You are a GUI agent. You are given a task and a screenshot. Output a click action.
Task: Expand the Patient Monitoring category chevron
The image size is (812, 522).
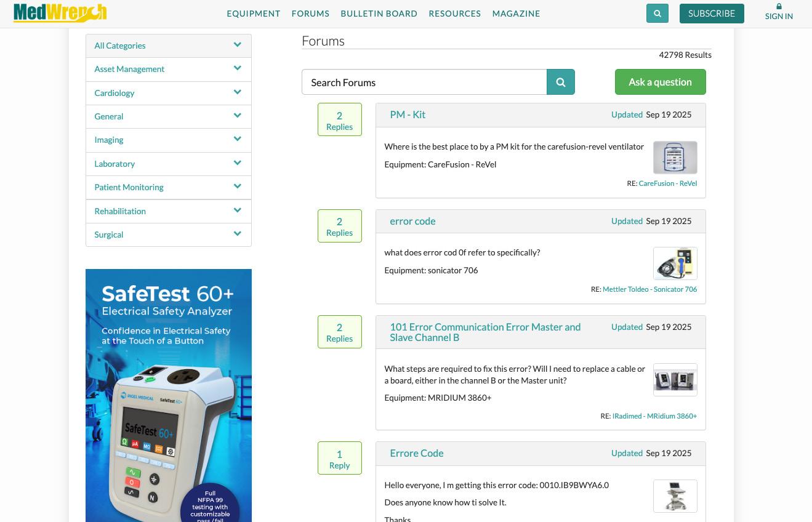tap(237, 187)
